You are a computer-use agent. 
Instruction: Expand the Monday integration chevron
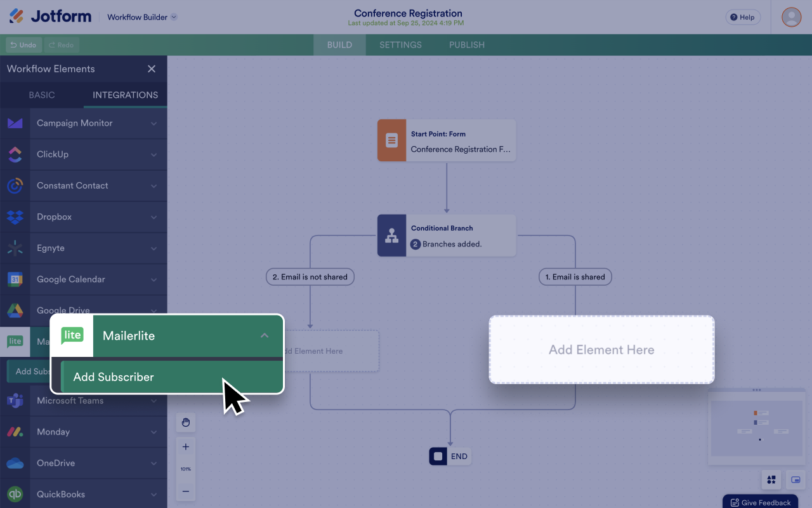point(154,432)
